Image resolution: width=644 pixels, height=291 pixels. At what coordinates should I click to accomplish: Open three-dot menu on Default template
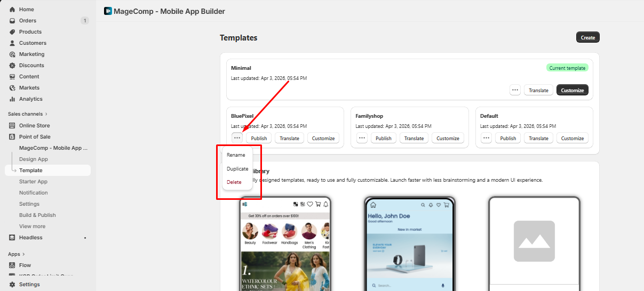[x=486, y=138]
